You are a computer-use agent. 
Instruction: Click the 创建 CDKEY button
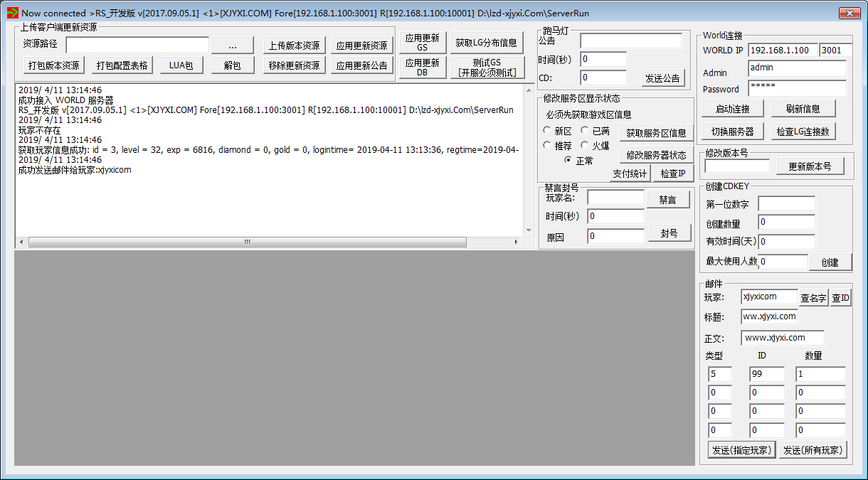pyautogui.click(x=830, y=262)
